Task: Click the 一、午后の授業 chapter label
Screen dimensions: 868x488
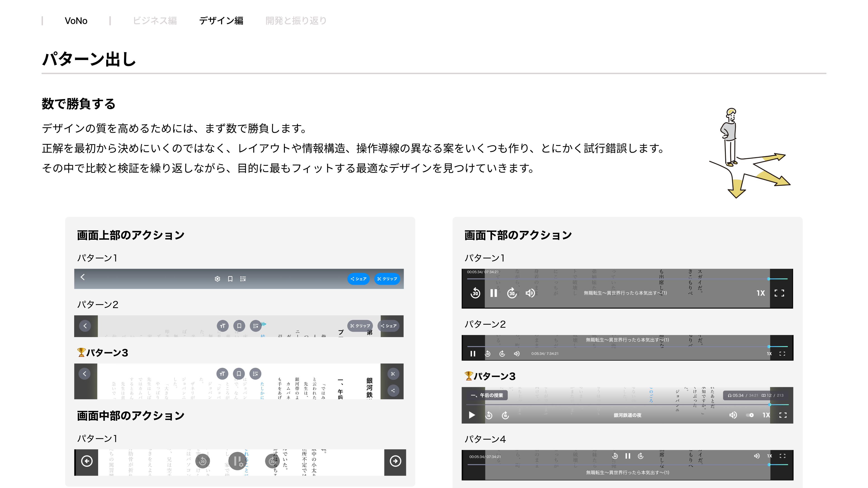Action: 487,395
